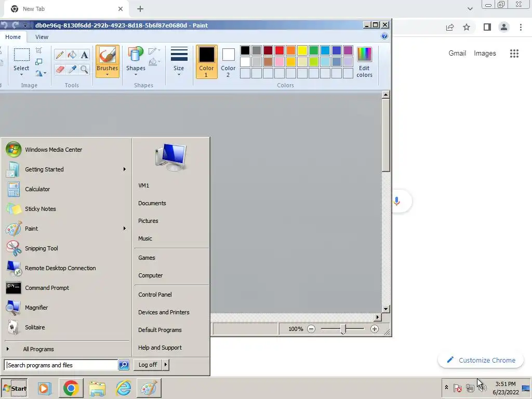This screenshot has height=399, width=532.
Task: Open Magnifier from the Start menu
Action: 67,308
